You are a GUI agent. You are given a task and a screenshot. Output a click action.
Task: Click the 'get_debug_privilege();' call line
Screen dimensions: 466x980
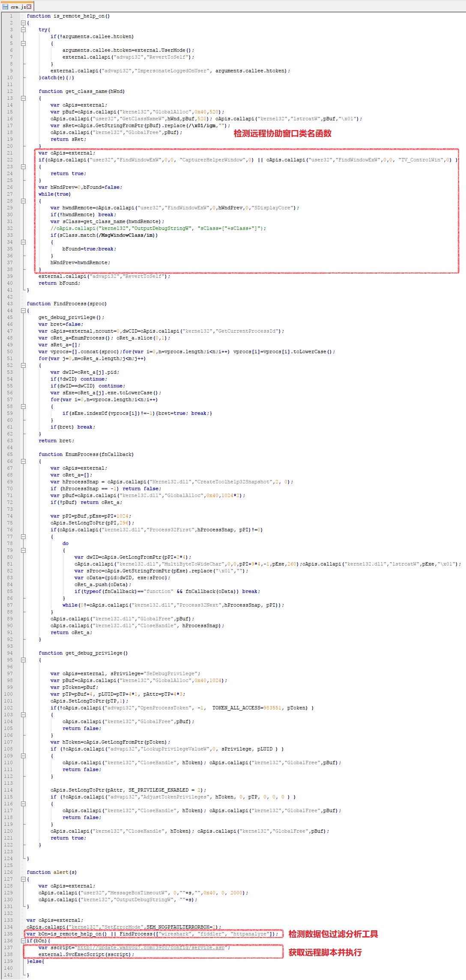71,317
